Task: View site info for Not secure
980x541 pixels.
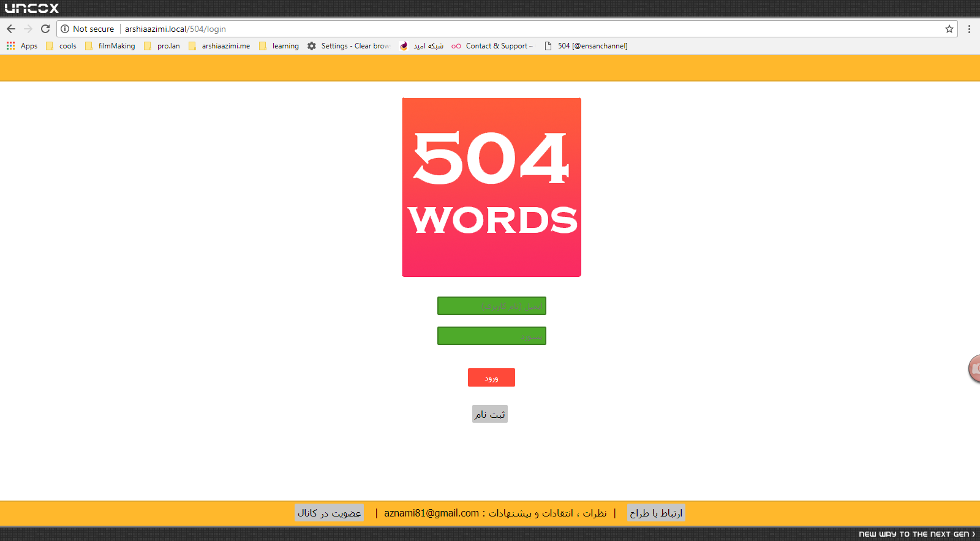Action: [x=88, y=29]
